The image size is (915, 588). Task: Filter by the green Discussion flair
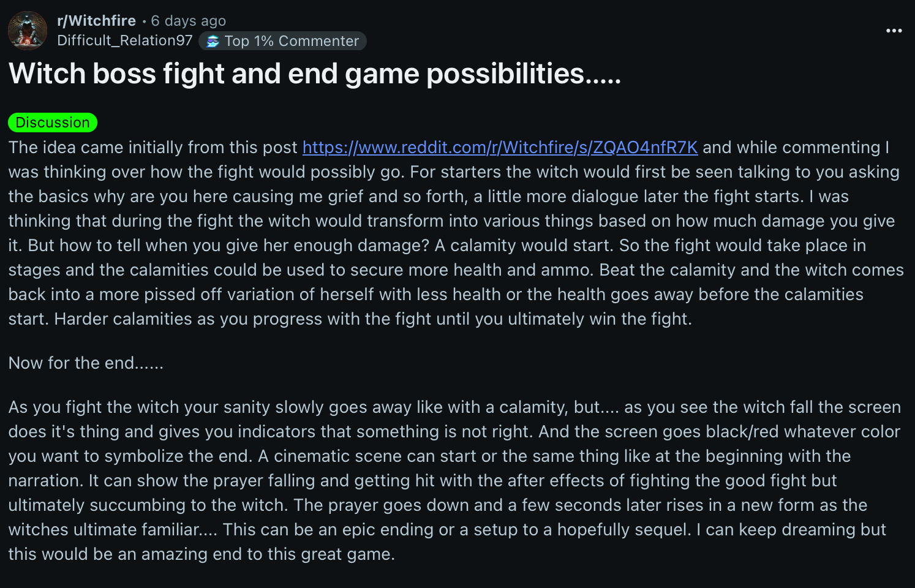[x=53, y=123]
